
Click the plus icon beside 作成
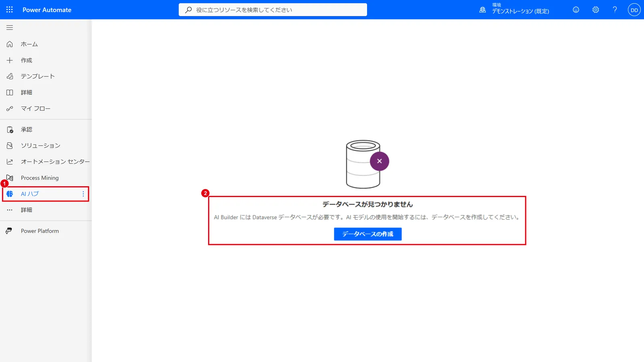(10, 60)
